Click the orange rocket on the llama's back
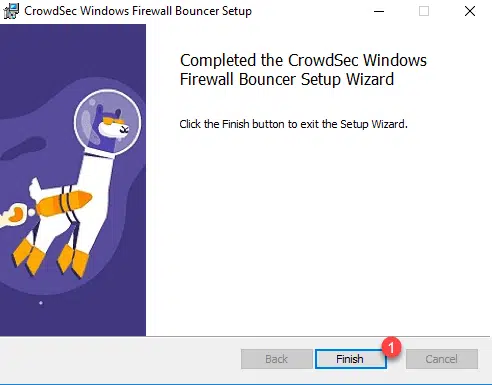 click(x=64, y=203)
